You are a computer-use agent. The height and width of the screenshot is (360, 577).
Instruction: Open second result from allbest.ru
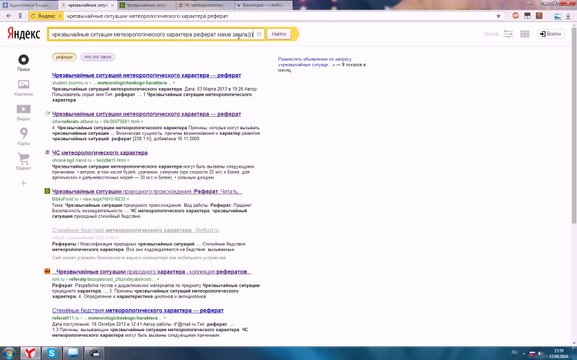[x=146, y=114]
